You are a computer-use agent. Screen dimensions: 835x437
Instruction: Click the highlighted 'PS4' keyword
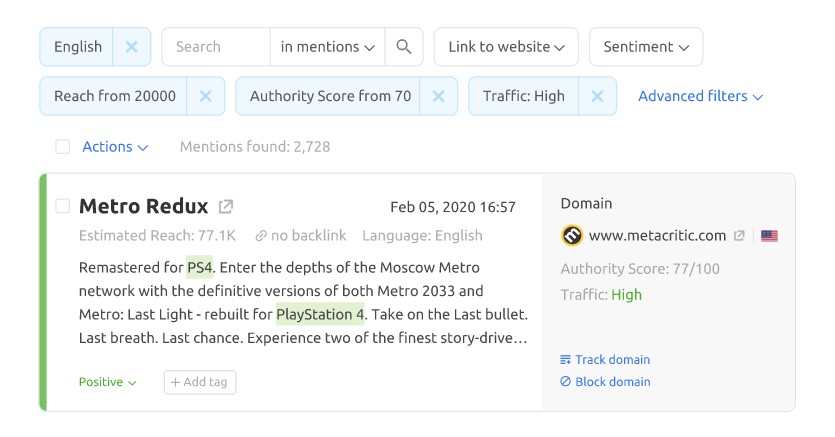[x=199, y=267]
